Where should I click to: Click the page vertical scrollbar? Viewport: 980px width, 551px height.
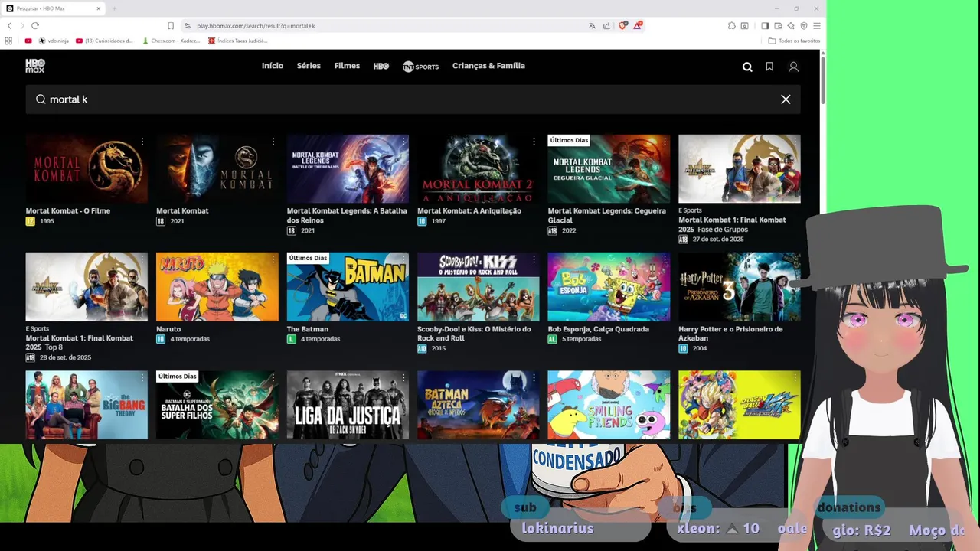[x=823, y=80]
